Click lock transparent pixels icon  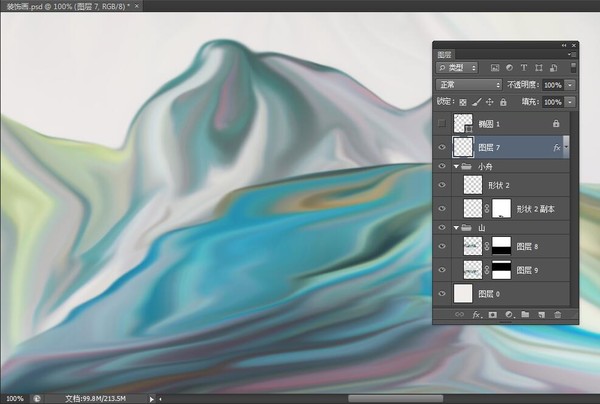pyautogui.click(x=463, y=102)
